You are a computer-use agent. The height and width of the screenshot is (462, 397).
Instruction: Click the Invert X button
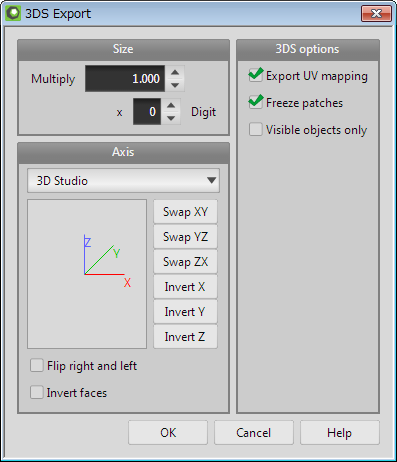pos(185,287)
